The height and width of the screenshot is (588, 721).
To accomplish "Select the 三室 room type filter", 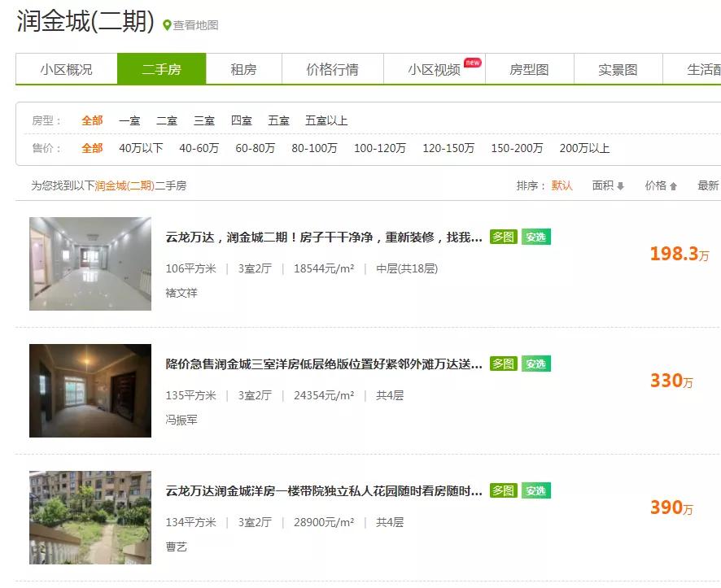I will tap(203, 120).
